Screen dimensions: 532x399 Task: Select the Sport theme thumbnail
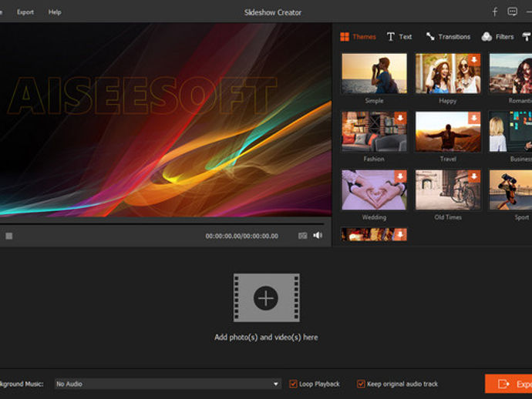pos(510,189)
